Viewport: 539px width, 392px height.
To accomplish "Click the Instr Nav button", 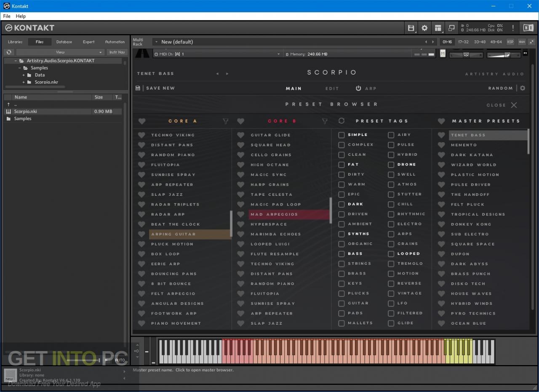I will pyautogui.click(x=117, y=52).
